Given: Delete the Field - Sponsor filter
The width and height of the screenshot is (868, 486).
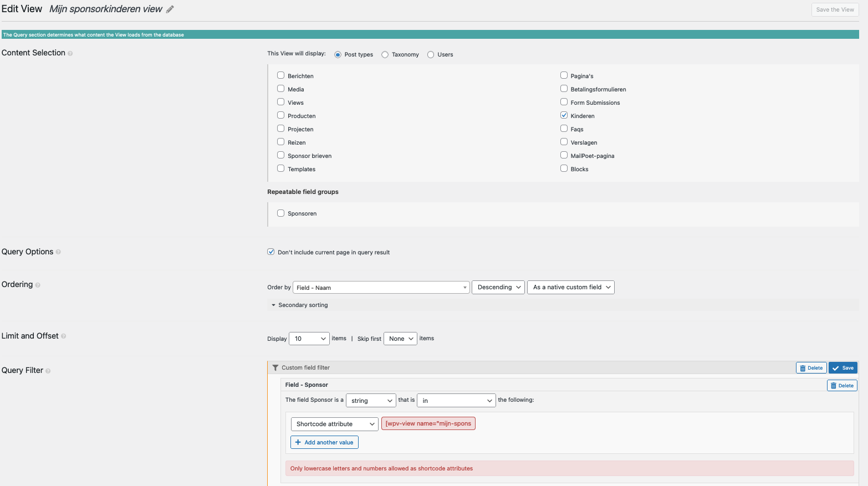Looking at the screenshot, I should tap(841, 386).
